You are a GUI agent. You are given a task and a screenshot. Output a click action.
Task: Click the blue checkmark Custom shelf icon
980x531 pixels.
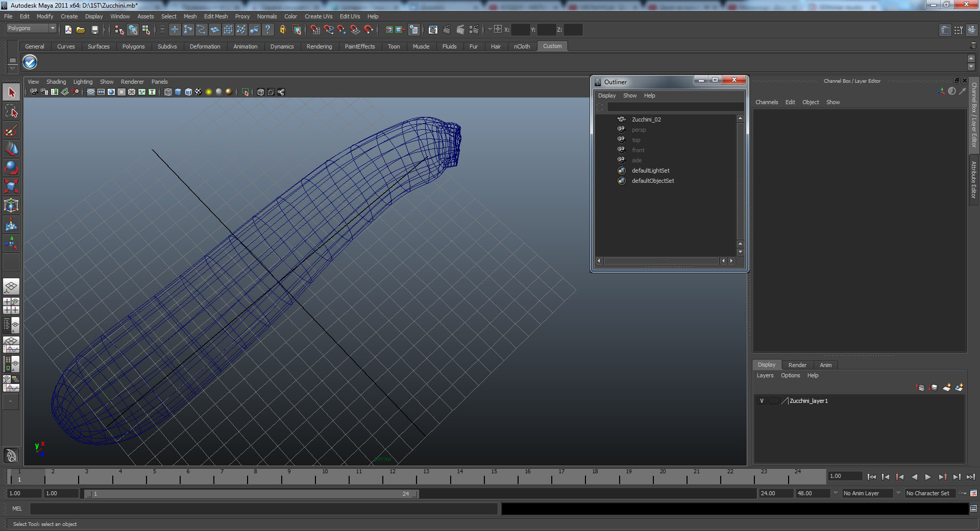tap(30, 62)
